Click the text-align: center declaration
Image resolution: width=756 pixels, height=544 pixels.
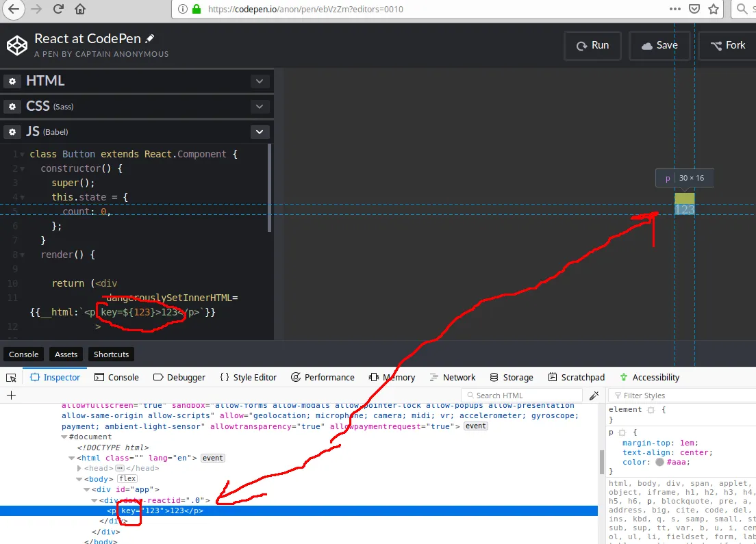[x=667, y=452]
